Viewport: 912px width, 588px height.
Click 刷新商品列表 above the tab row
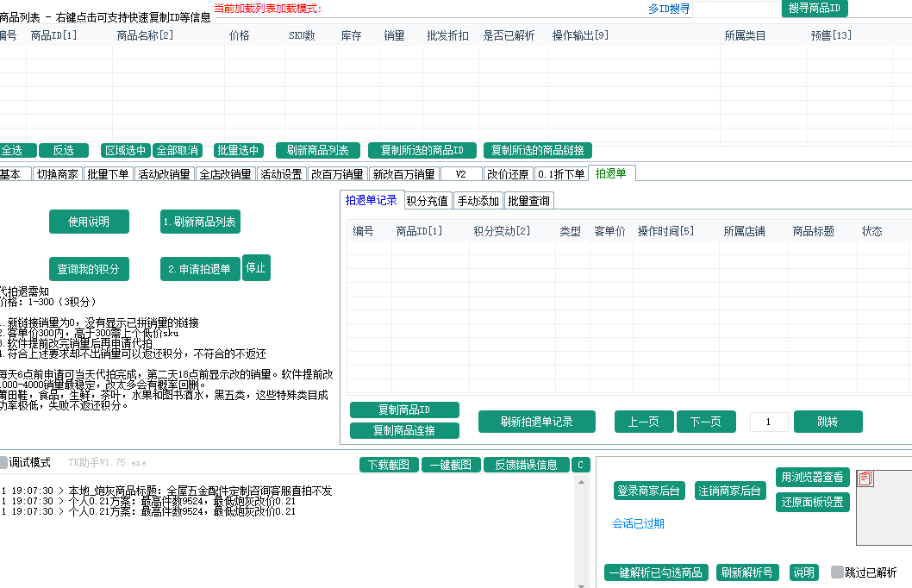[x=317, y=150]
